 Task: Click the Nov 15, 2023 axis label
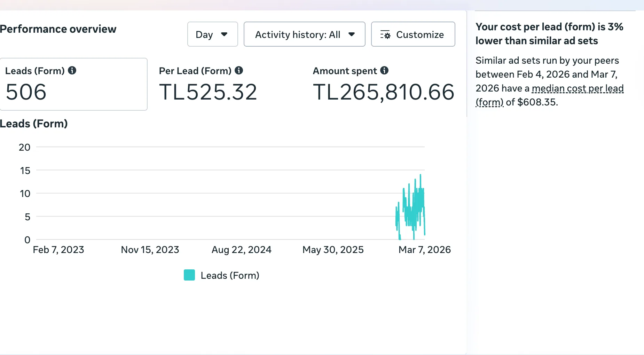pyautogui.click(x=150, y=250)
